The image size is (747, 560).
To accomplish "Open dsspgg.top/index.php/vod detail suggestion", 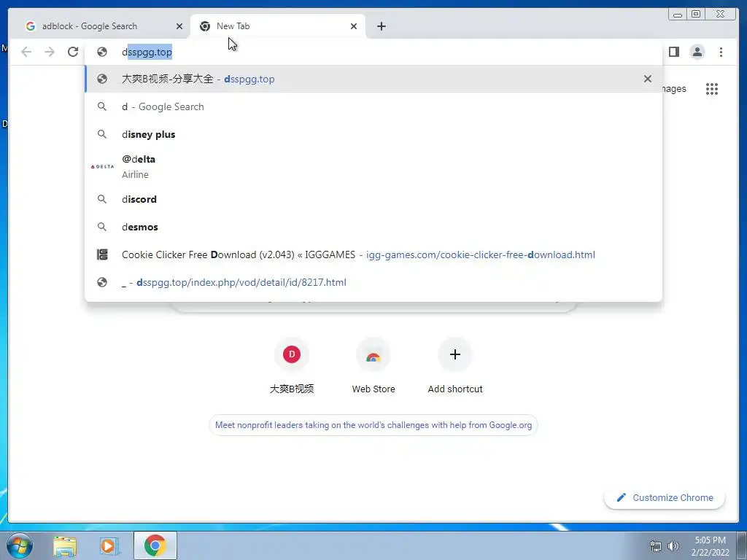I will point(373,282).
